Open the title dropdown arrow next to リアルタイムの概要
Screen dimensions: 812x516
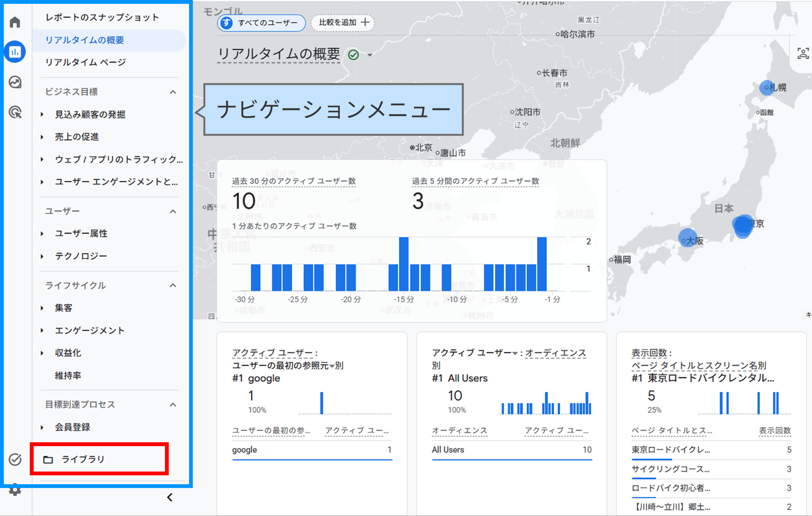click(x=370, y=55)
